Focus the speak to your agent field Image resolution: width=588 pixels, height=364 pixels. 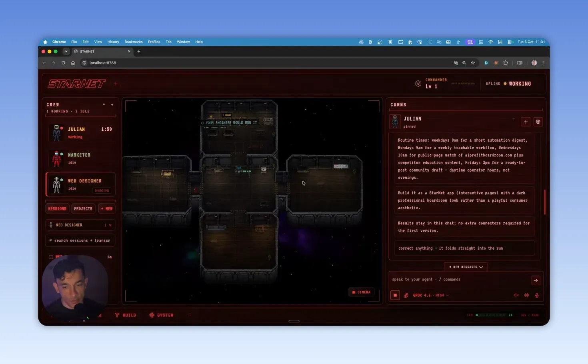pos(460,279)
